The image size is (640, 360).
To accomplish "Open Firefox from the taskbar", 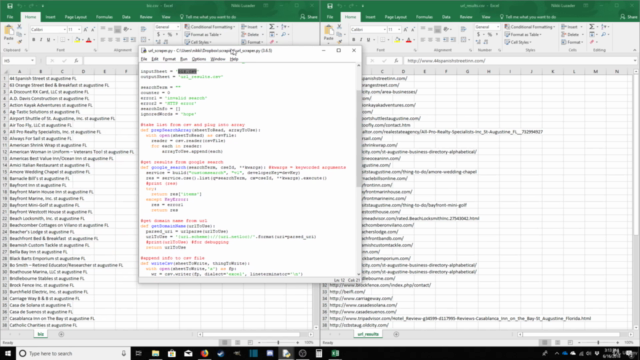I will (x=204, y=353).
